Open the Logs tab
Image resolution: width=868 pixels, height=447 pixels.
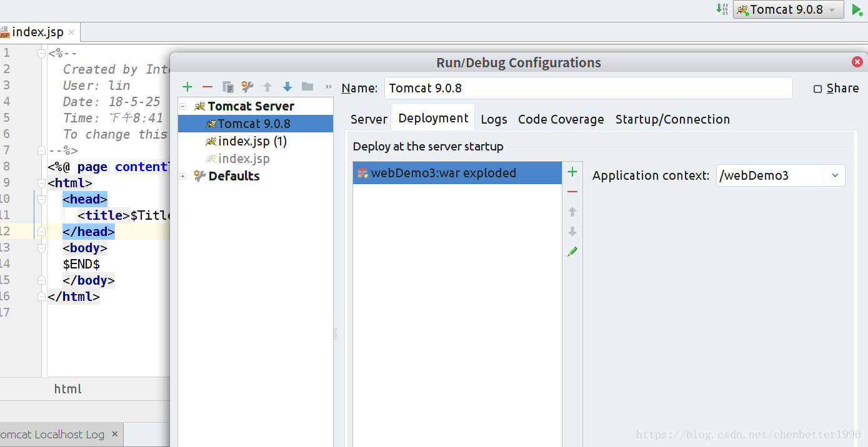pyautogui.click(x=494, y=119)
